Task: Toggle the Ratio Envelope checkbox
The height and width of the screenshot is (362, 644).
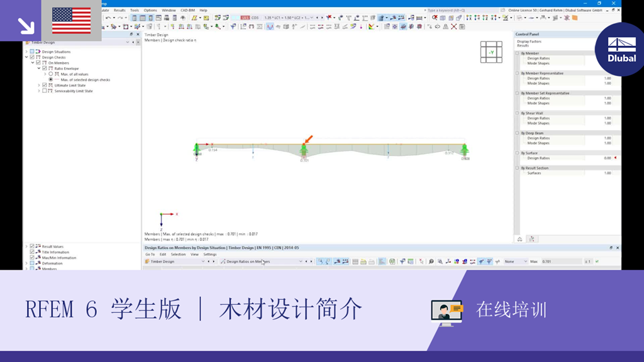Action: click(x=45, y=69)
